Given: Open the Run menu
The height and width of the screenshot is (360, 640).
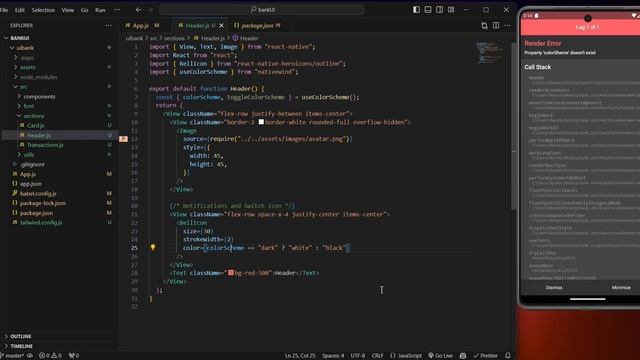Looking at the screenshot, I should point(100,10).
